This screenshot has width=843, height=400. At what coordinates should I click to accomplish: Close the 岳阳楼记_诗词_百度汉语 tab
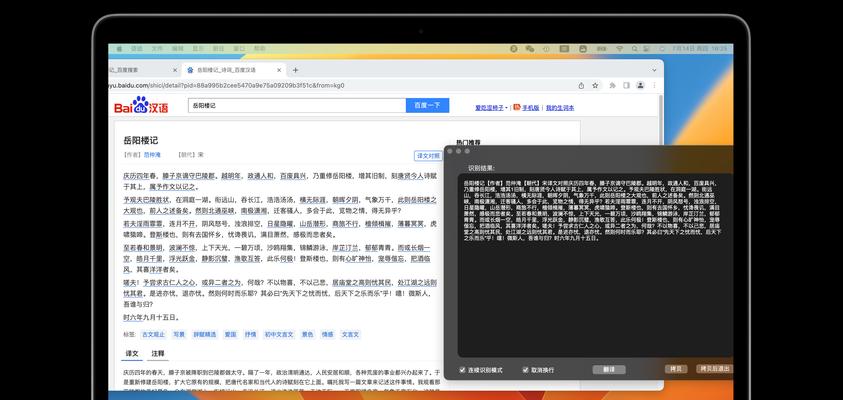[x=279, y=70]
